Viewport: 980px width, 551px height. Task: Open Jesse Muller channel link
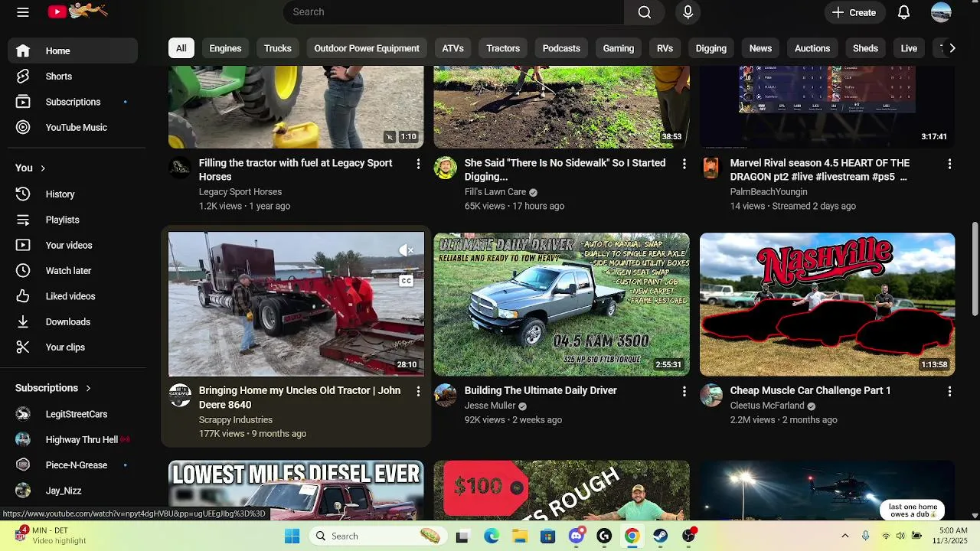coord(490,406)
